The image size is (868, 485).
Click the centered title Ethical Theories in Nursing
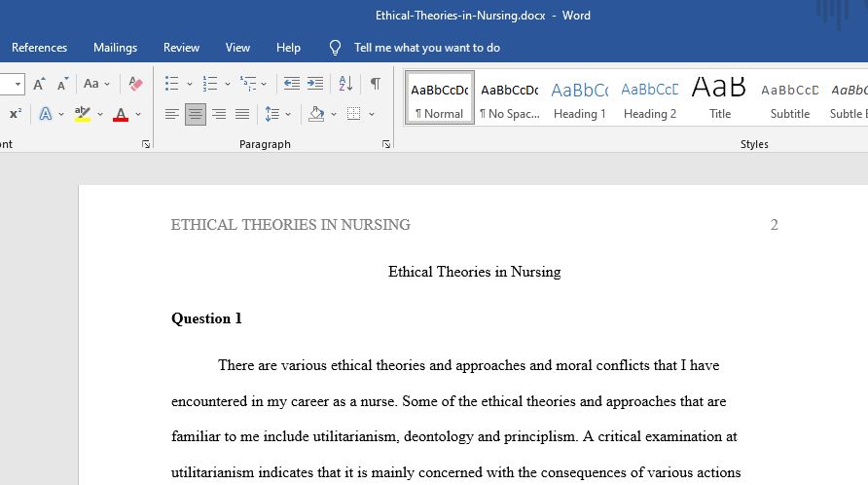pyautogui.click(x=475, y=272)
